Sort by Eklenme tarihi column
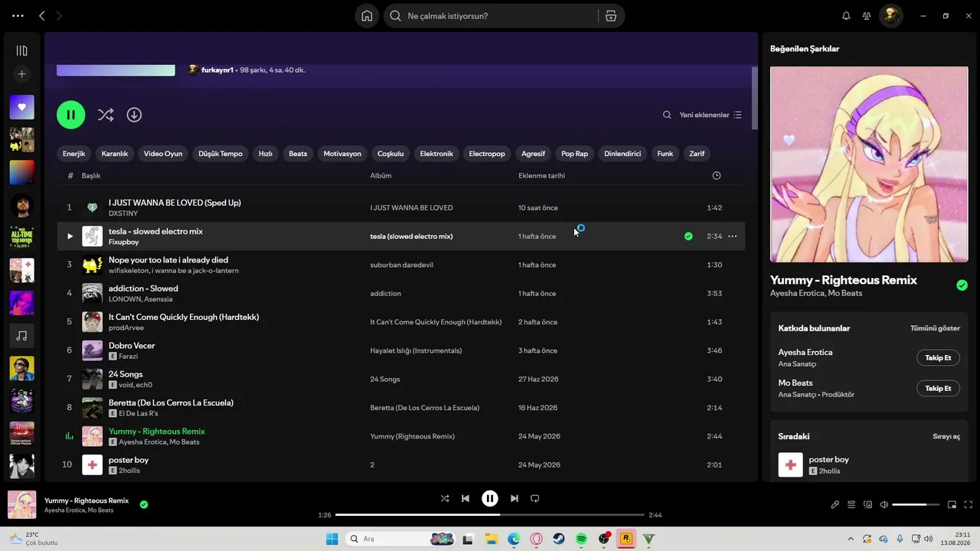Screen dimensions: 980x551 tap(541, 176)
